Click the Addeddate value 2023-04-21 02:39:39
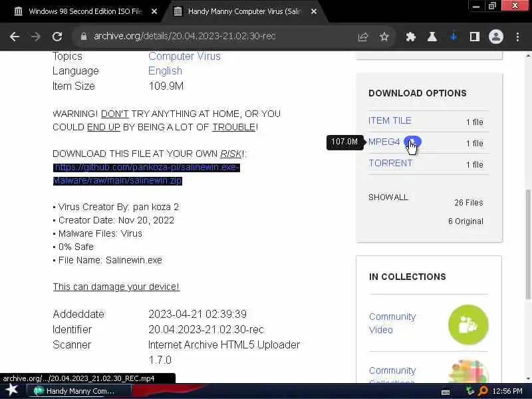The height and width of the screenshot is (399, 532). click(198, 314)
